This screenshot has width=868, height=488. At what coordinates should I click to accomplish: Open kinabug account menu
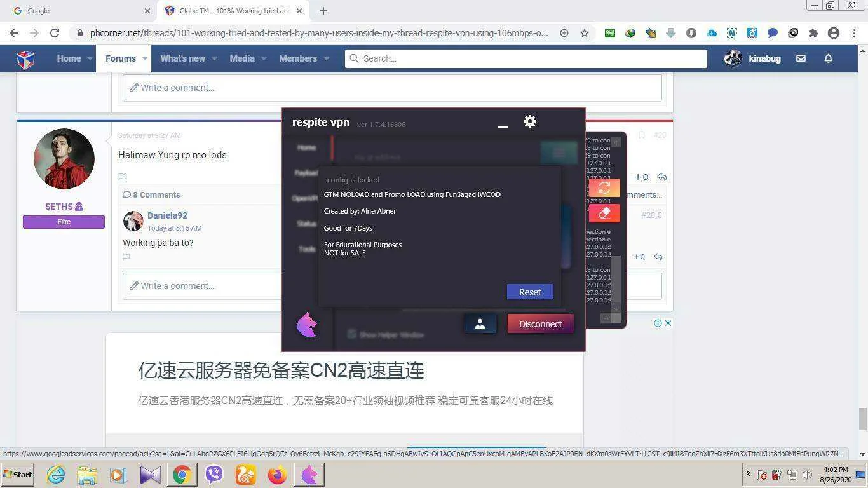click(x=753, y=58)
